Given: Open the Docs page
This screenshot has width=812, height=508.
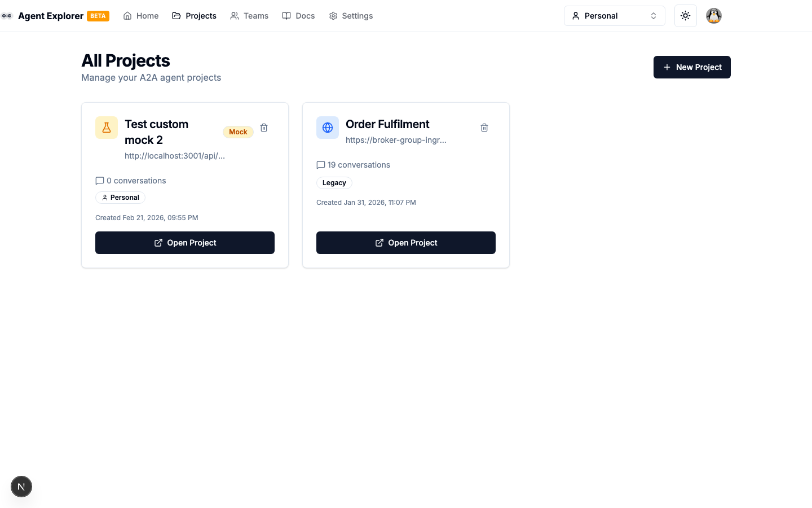Looking at the screenshot, I should coord(298,16).
